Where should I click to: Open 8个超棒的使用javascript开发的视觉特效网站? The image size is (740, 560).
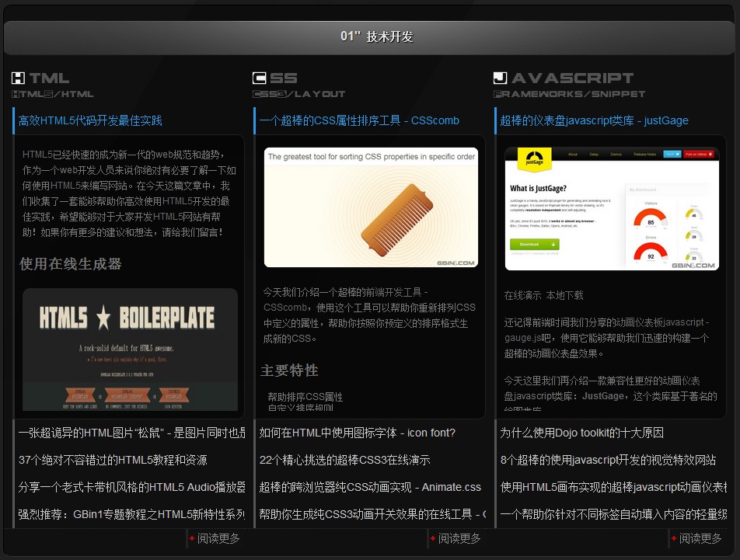click(608, 460)
